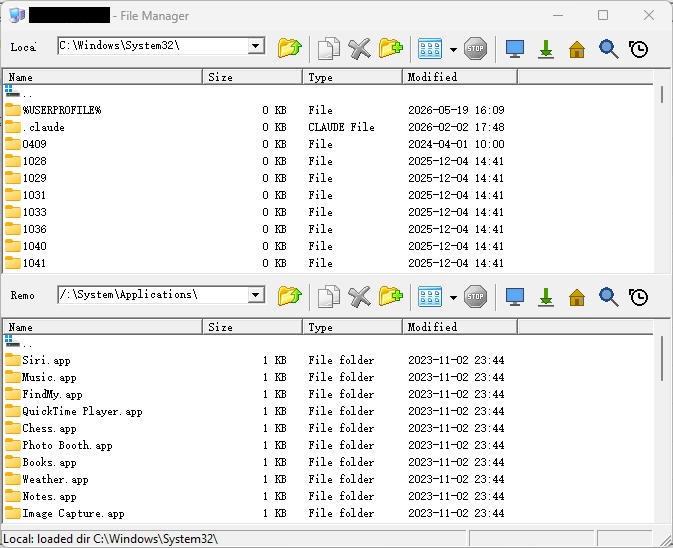Select the 0409 folder

point(26,144)
